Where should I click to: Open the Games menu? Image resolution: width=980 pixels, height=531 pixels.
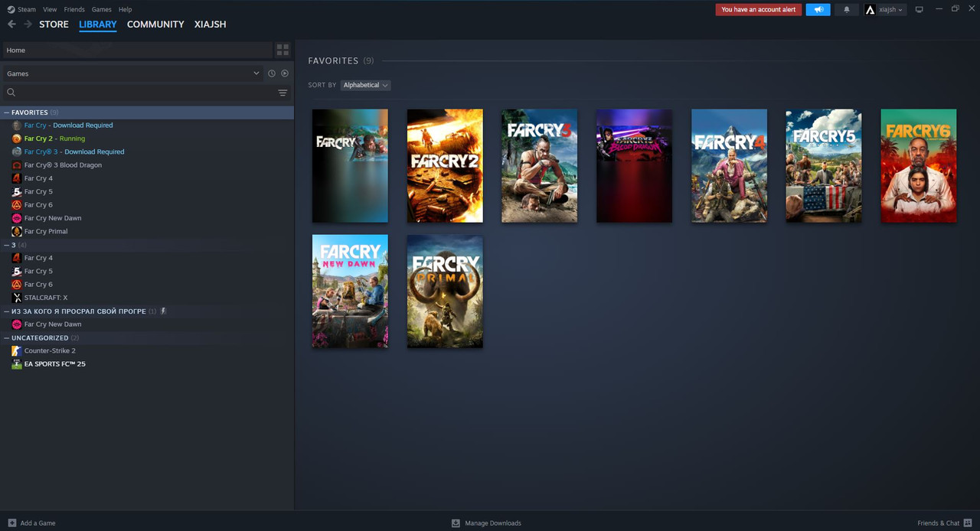coord(101,9)
